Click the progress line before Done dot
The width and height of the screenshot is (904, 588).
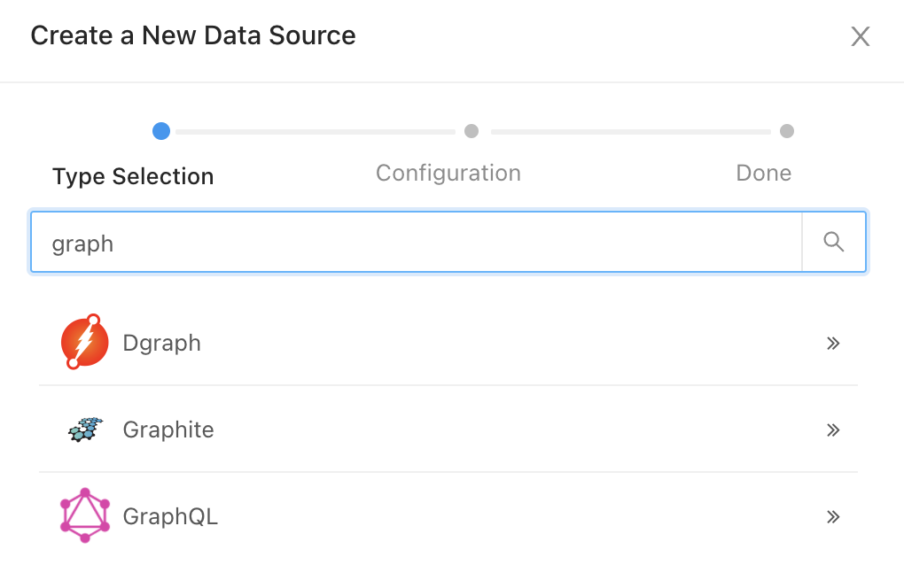click(x=630, y=132)
